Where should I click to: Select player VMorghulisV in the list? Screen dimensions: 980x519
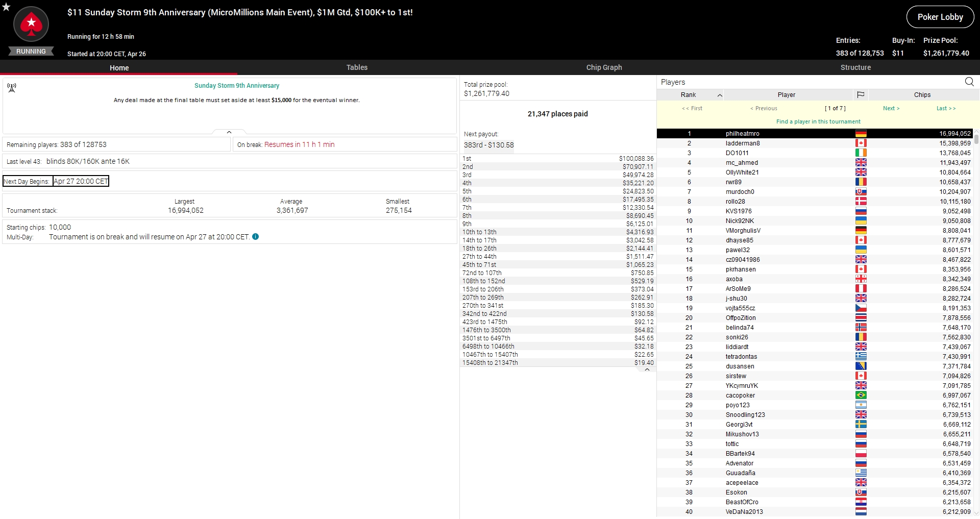(x=815, y=231)
